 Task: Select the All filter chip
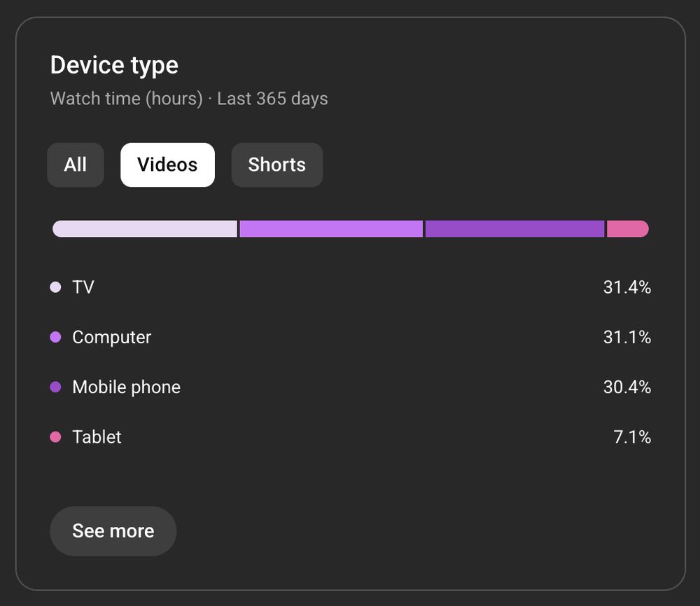pyautogui.click(x=76, y=165)
